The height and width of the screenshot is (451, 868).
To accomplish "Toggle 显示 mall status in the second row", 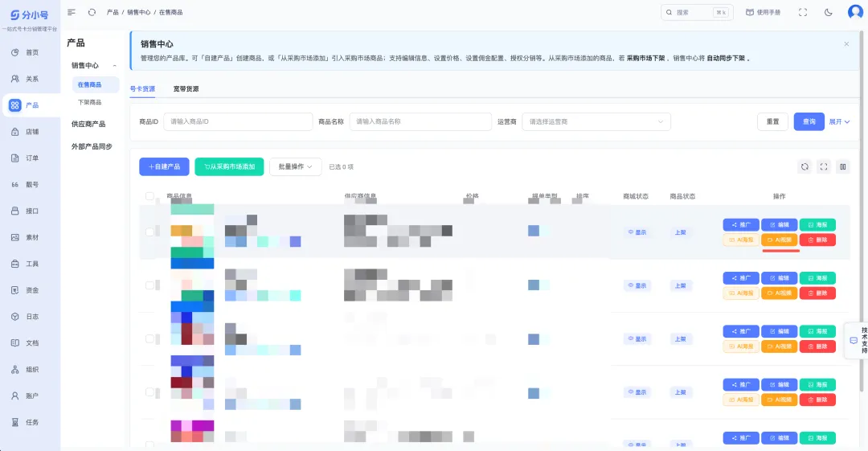I will click(x=637, y=285).
